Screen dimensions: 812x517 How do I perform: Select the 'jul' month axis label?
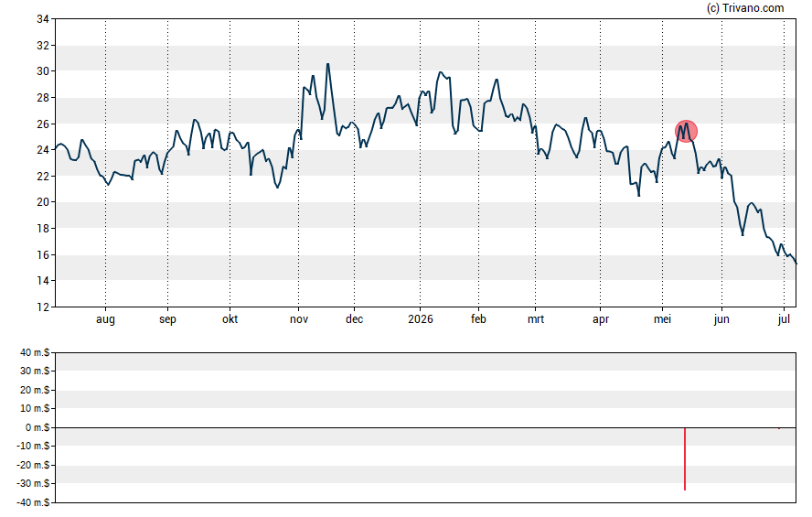click(x=784, y=319)
